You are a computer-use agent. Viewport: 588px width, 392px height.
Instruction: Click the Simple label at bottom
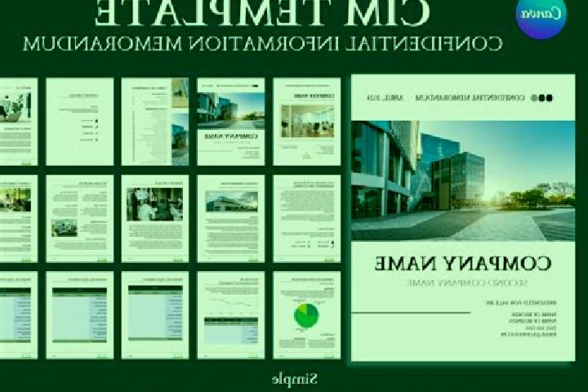(x=294, y=380)
